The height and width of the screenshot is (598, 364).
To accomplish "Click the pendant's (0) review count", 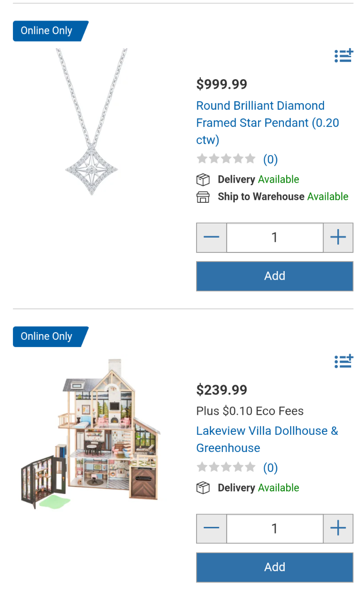I will (270, 159).
